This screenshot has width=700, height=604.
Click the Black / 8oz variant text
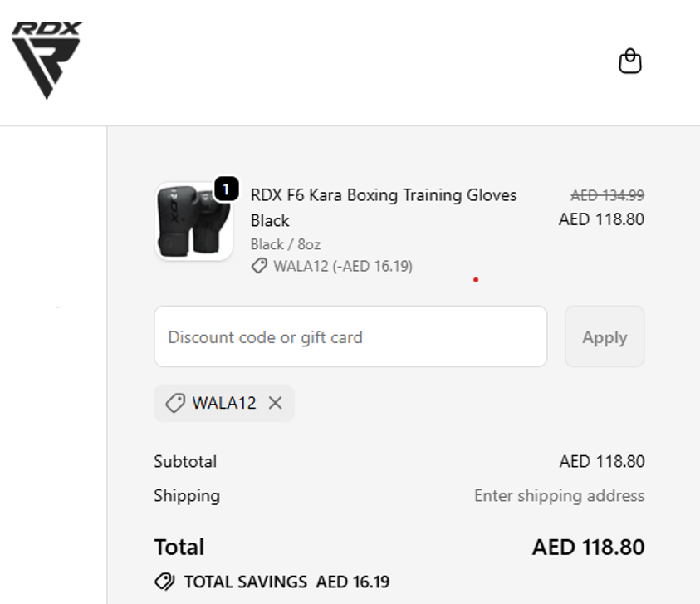pos(286,244)
